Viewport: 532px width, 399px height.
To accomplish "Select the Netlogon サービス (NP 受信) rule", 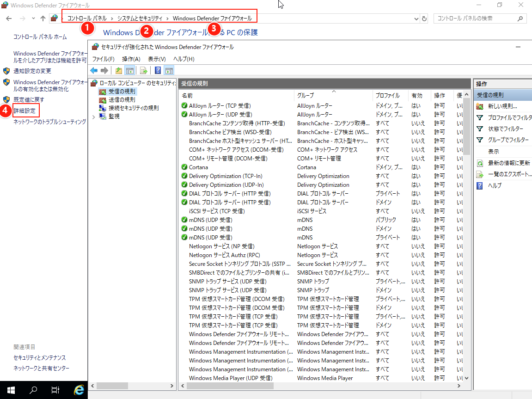I will pos(321,246).
